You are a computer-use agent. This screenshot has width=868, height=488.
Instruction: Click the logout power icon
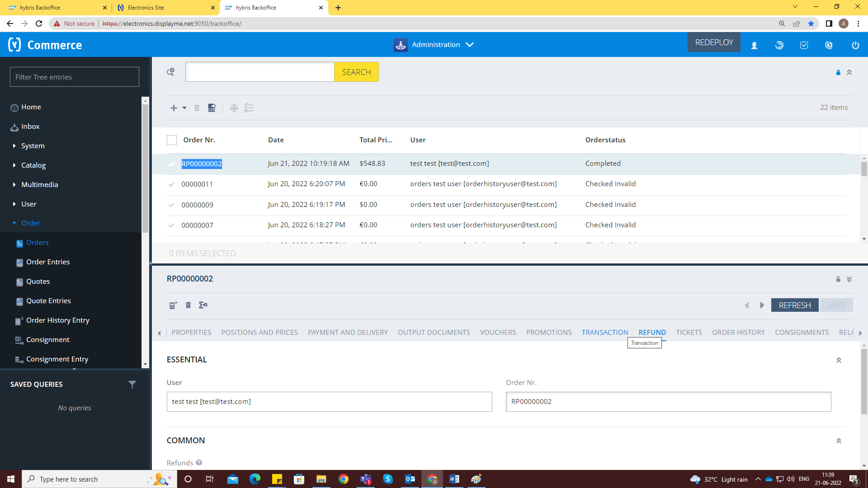click(855, 45)
